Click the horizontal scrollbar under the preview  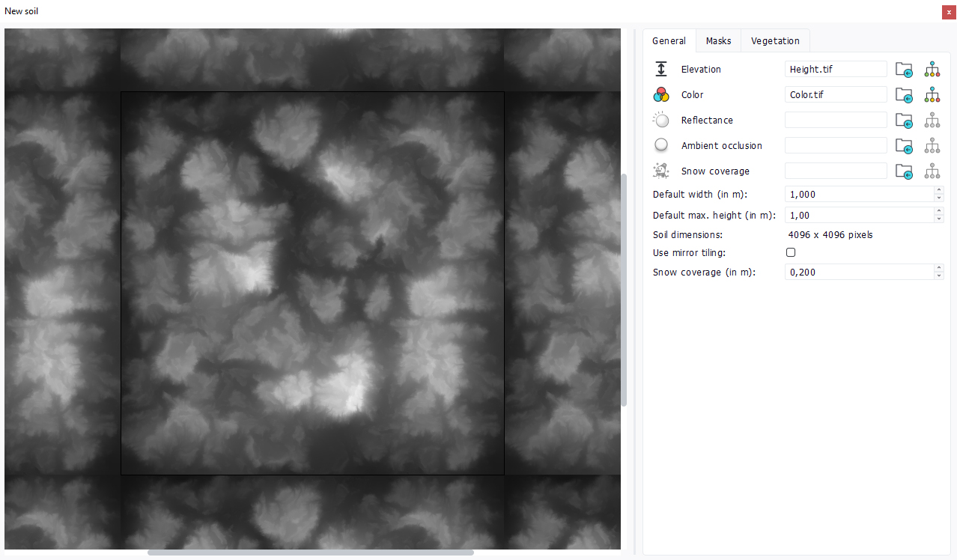[310, 553]
